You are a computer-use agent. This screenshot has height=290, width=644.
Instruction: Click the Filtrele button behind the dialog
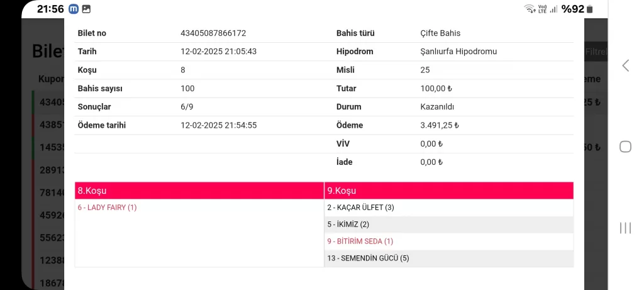pos(596,52)
